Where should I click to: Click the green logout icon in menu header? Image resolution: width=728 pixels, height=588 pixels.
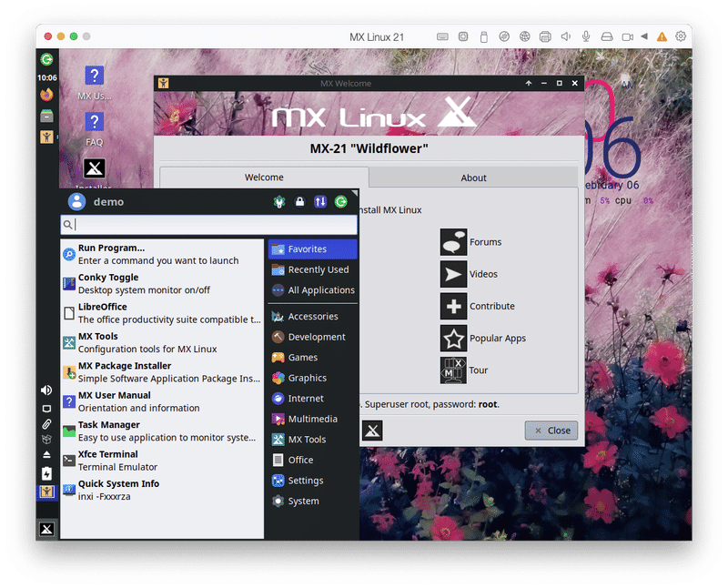pyautogui.click(x=341, y=201)
